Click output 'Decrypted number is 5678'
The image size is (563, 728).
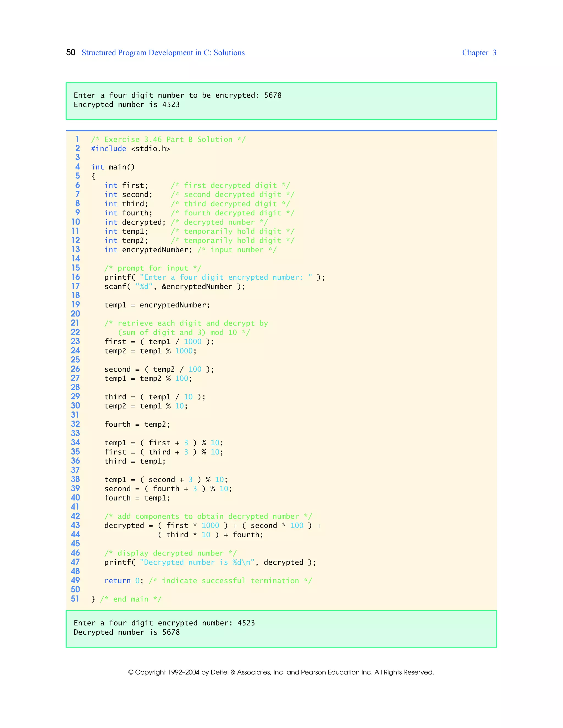(127, 632)
